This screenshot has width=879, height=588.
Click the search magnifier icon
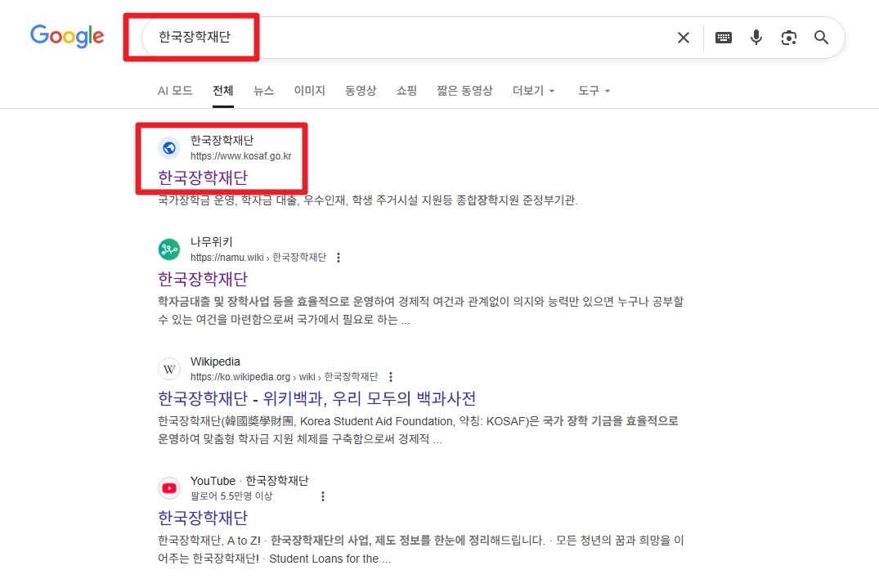point(821,37)
